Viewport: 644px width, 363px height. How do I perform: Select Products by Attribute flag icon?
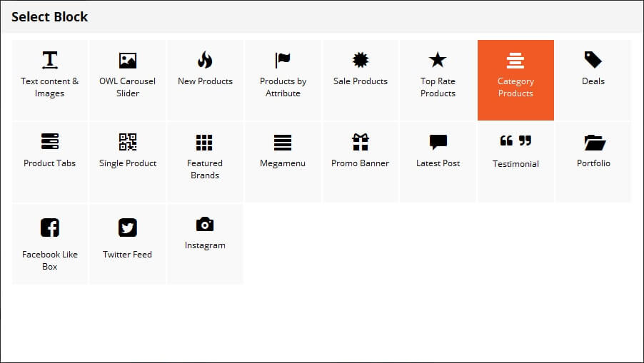[283, 60]
